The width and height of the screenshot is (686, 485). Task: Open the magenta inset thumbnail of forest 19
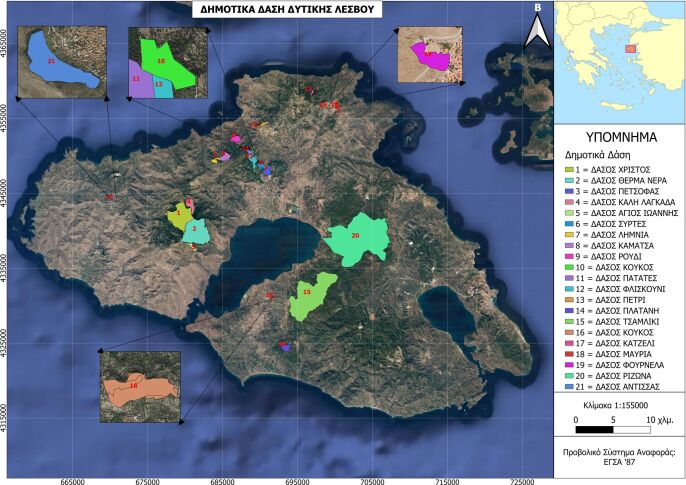point(432,54)
